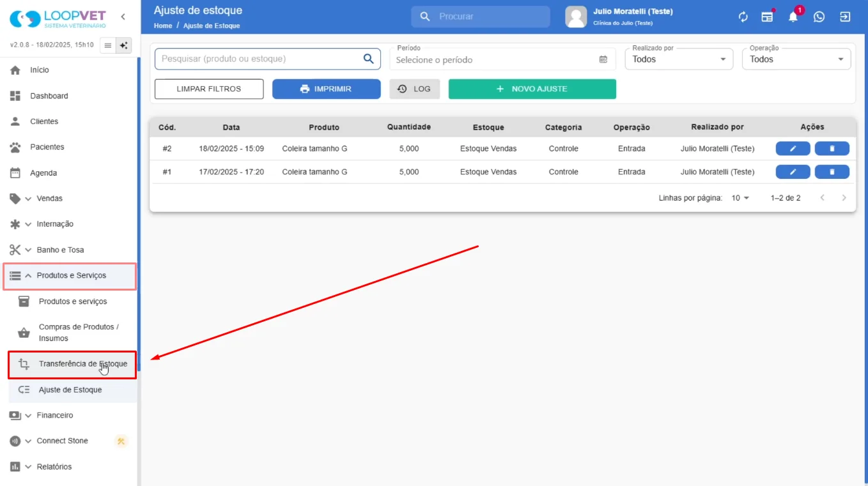Click the search magnifier in the product field
This screenshot has width=868, height=486.
(x=368, y=59)
